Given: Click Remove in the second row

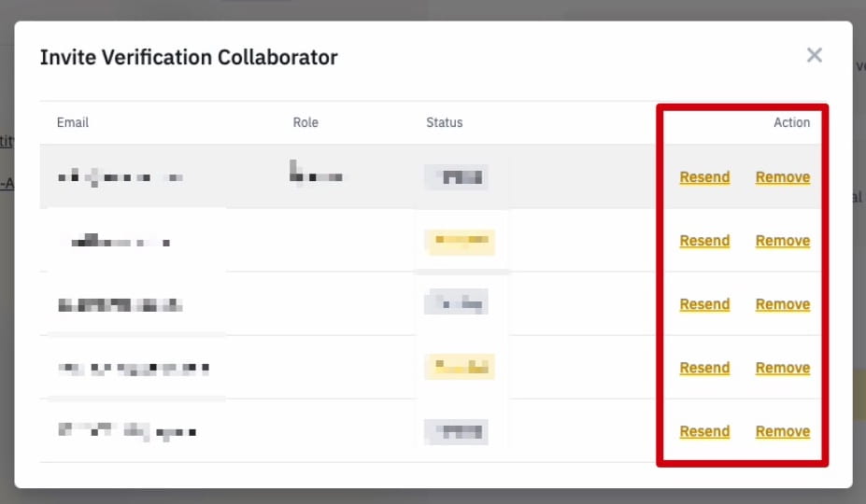Looking at the screenshot, I should click(783, 241).
